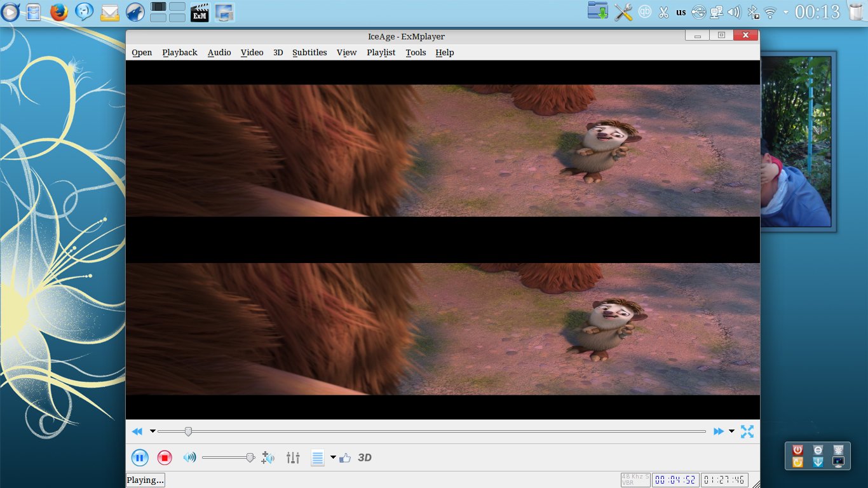
Task: Click the volume slider handle
Action: click(x=250, y=457)
